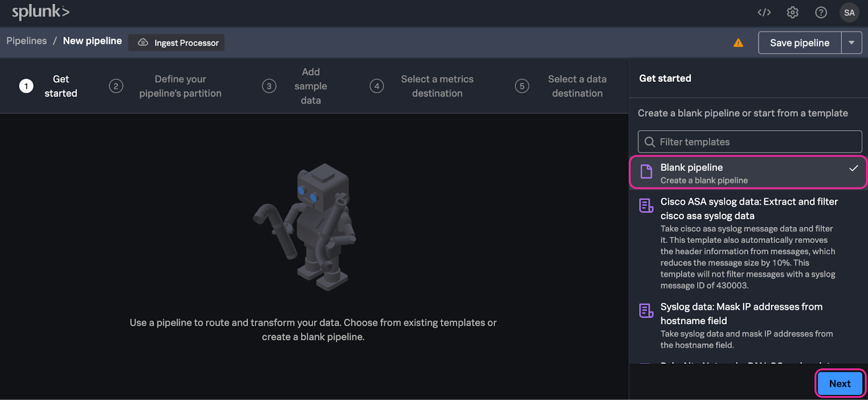Go to step 2 Define your pipeline's partition

pyautogui.click(x=116, y=86)
